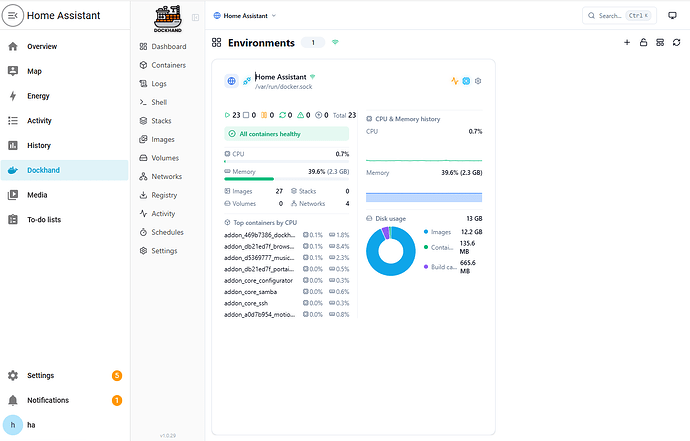690x441 pixels.
Task: Click the globe icon on environment card
Action: tap(231, 81)
